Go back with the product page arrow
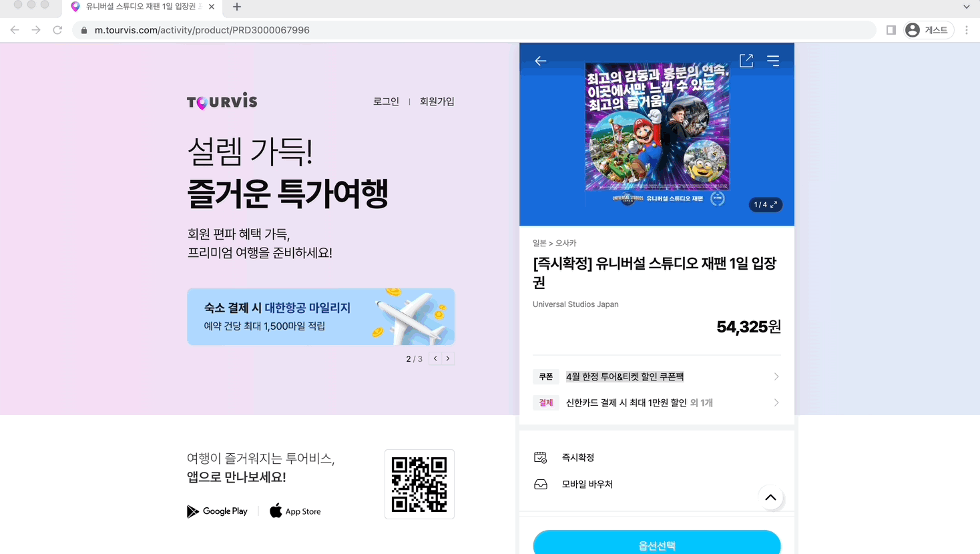 tap(541, 61)
